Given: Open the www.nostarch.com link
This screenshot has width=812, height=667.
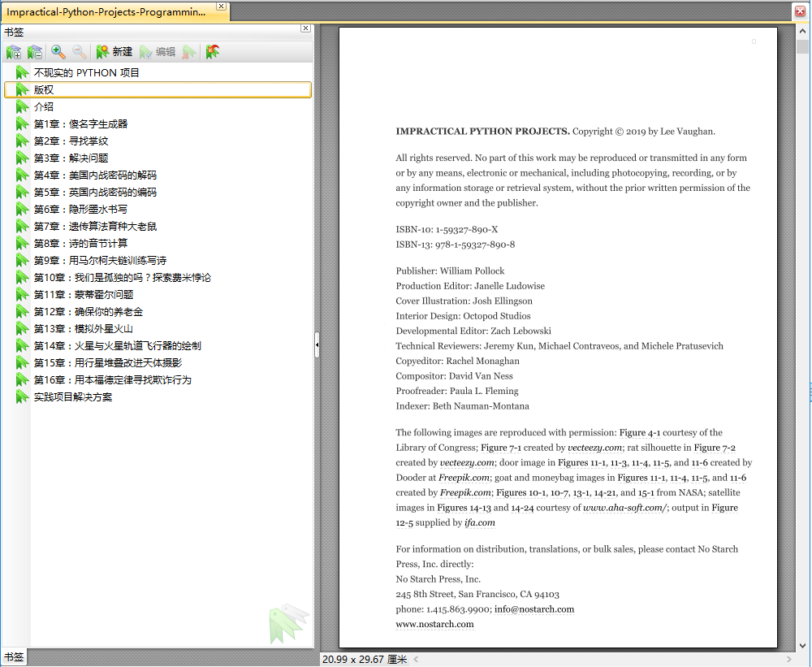Looking at the screenshot, I should [x=434, y=624].
